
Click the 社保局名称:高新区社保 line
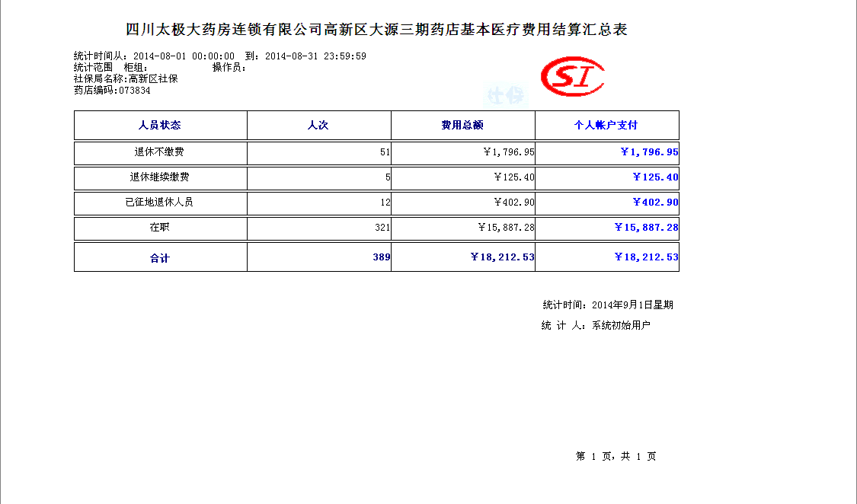(126, 78)
